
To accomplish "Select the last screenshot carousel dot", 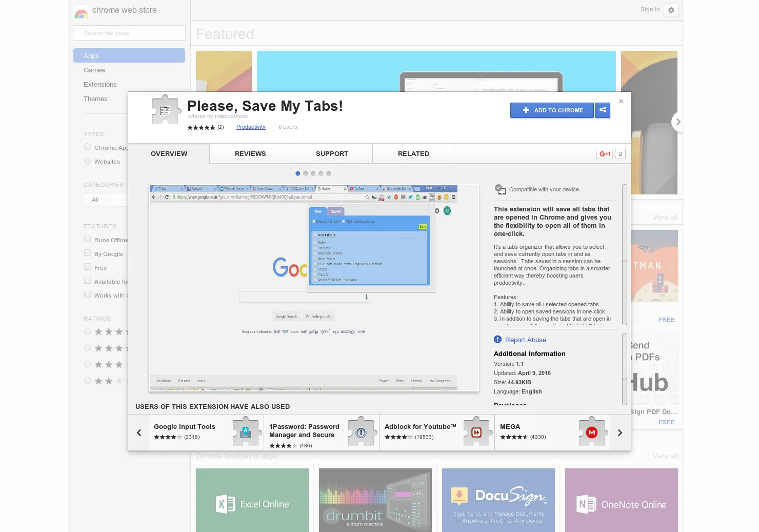I will coord(328,173).
